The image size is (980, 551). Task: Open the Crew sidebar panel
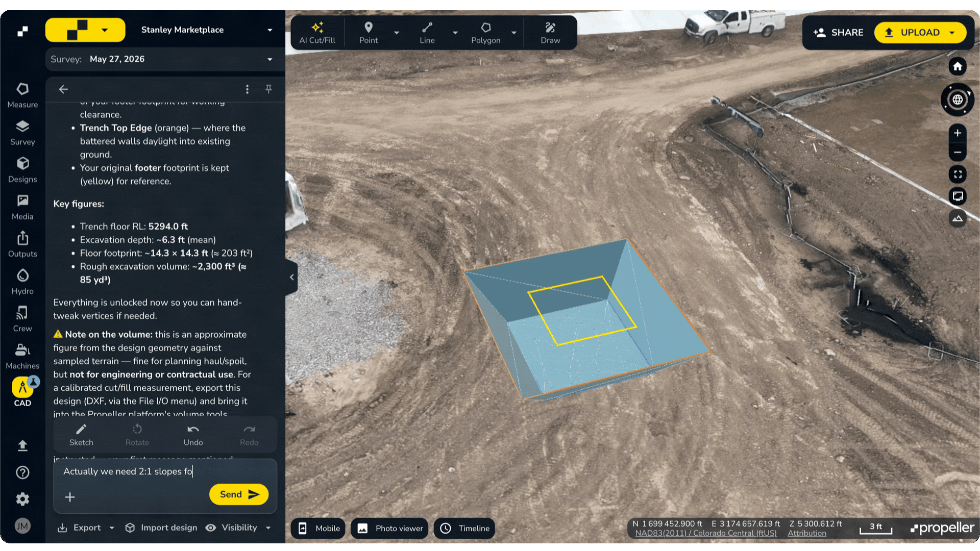[x=22, y=319]
